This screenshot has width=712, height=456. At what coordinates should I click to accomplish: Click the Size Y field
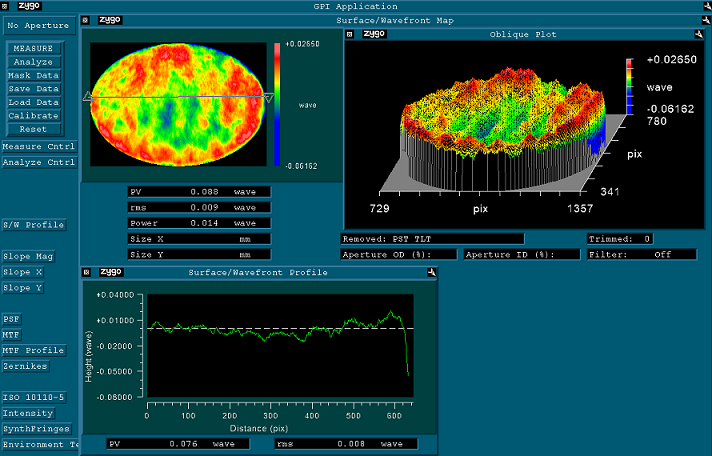point(199,254)
